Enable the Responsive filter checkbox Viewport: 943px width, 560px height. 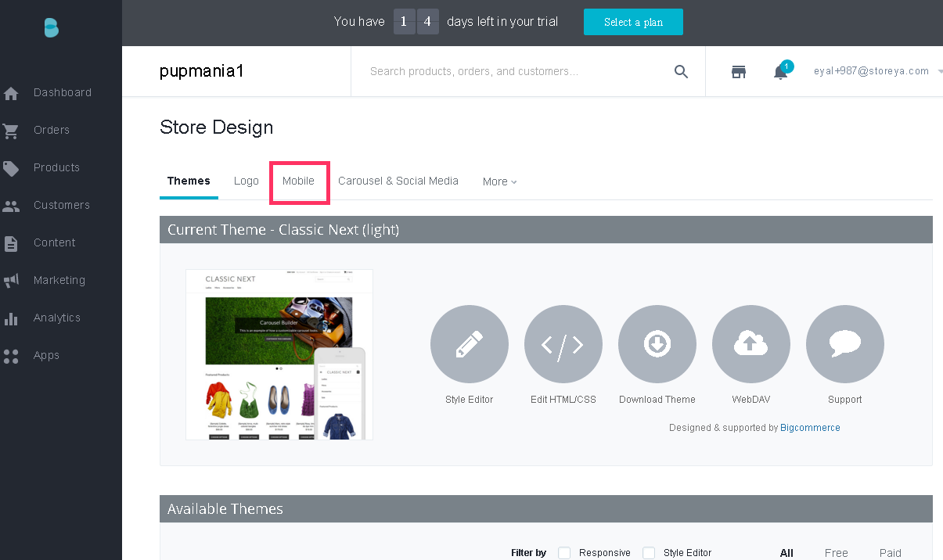click(564, 553)
